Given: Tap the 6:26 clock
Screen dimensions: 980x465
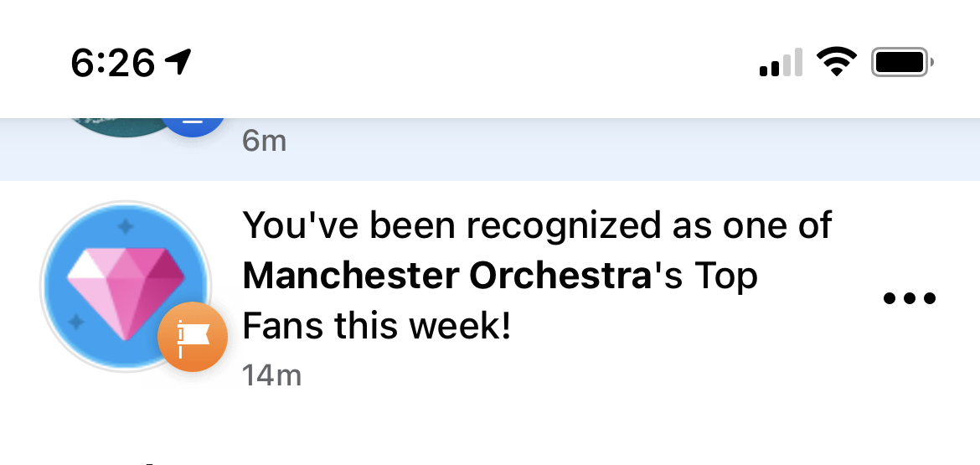Looking at the screenshot, I should 113,63.
